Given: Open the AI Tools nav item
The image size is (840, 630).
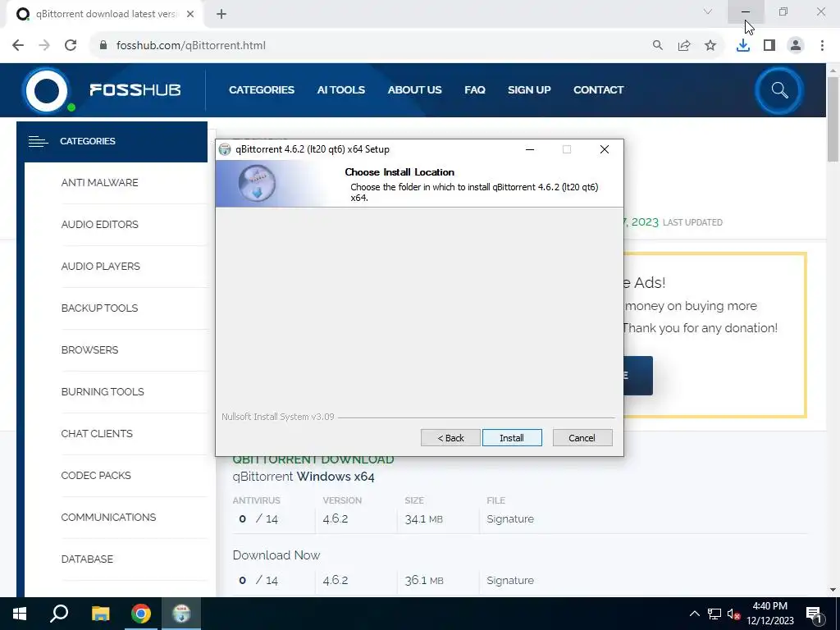Looking at the screenshot, I should pos(340,90).
